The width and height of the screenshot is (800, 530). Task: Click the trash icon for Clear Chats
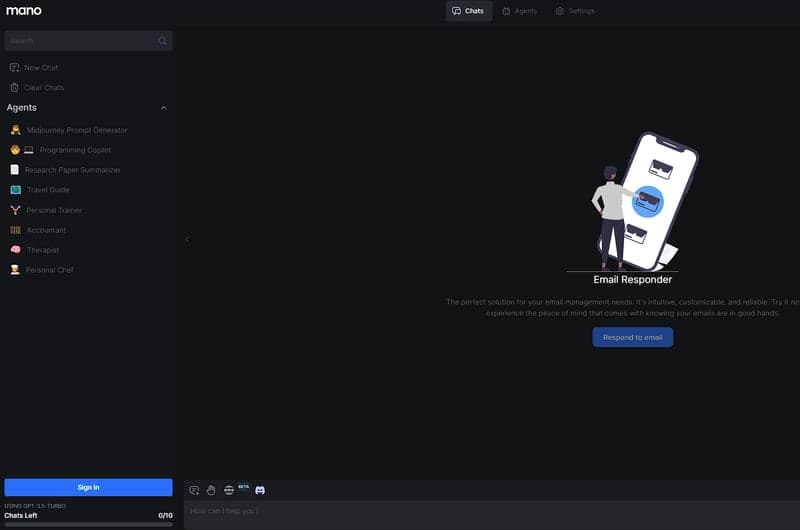pyautogui.click(x=14, y=87)
